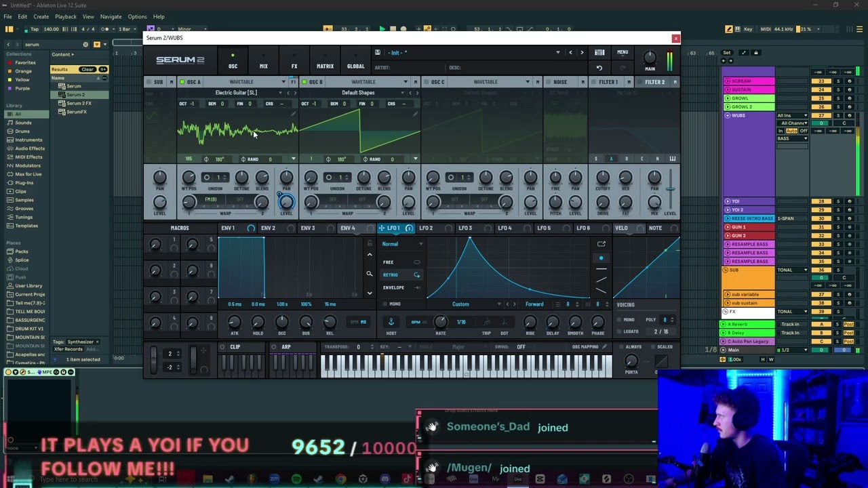Image resolution: width=868 pixels, height=488 pixels.
Task: Select Serum 2 FX in browser results
Action: pyautogui.click(x=79, y=103)
